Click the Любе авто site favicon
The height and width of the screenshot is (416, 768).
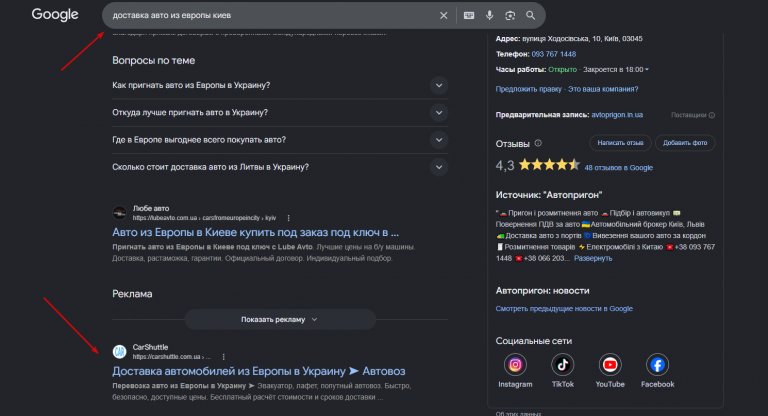click(x=120, y=213)
